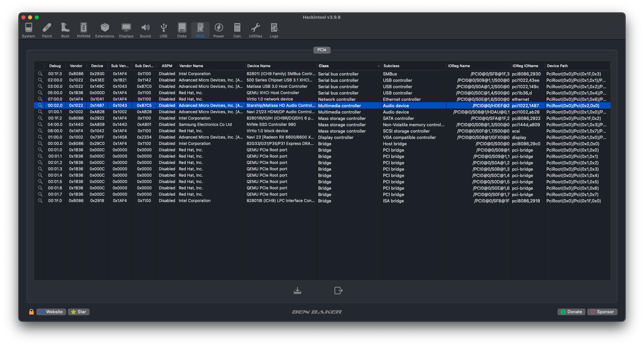Show the Extensions section
Image resolution: width=644 pixels, height=346 pixels.
[105, 30]
